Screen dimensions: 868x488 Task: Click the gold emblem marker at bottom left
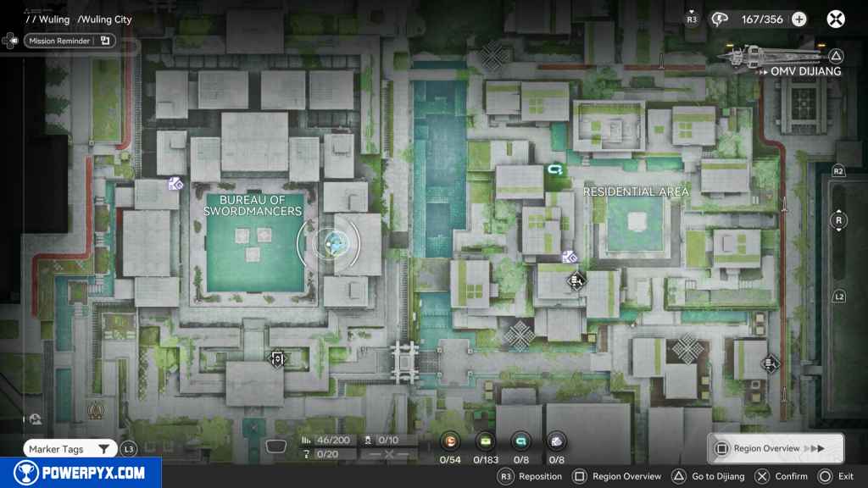(x=96, y=413)
